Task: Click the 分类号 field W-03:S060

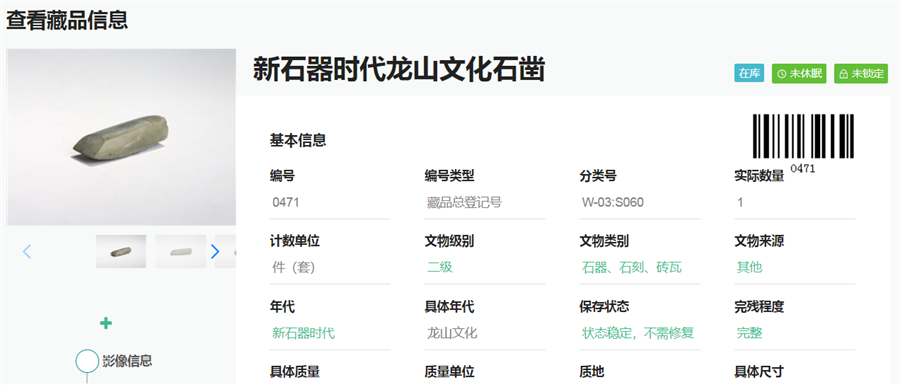Action: coord(640,203)
